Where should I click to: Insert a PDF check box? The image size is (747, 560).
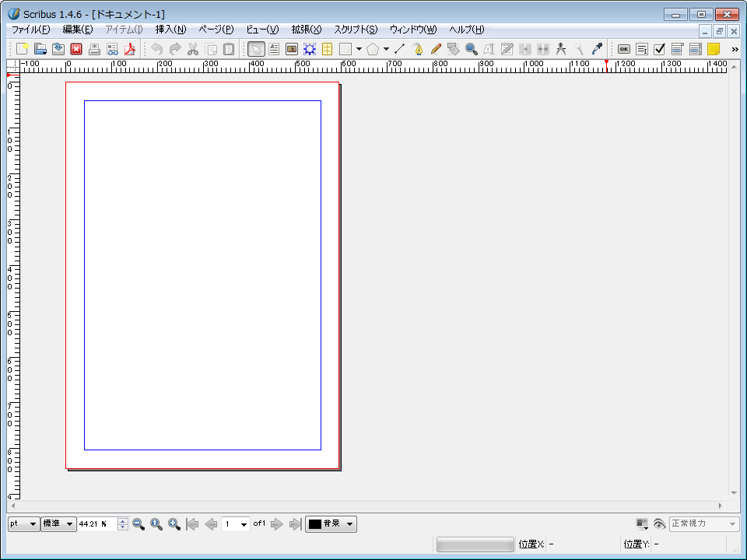[660, 49]
